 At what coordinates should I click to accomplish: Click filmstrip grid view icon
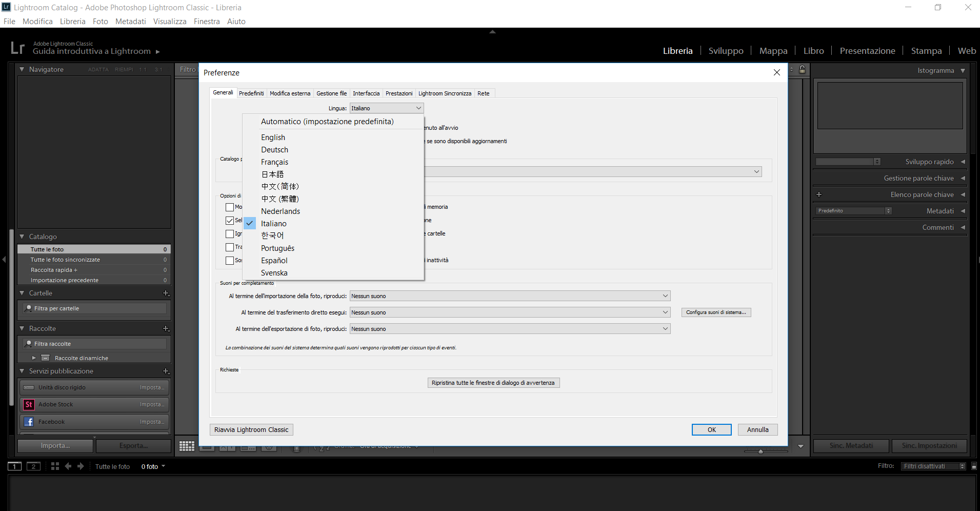[x=55, y=466]
